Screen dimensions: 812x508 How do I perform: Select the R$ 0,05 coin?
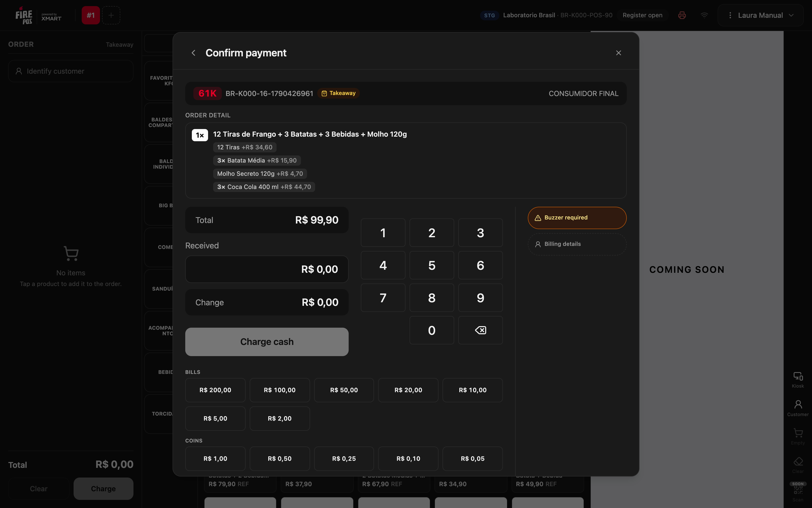[x=472, y=459]
